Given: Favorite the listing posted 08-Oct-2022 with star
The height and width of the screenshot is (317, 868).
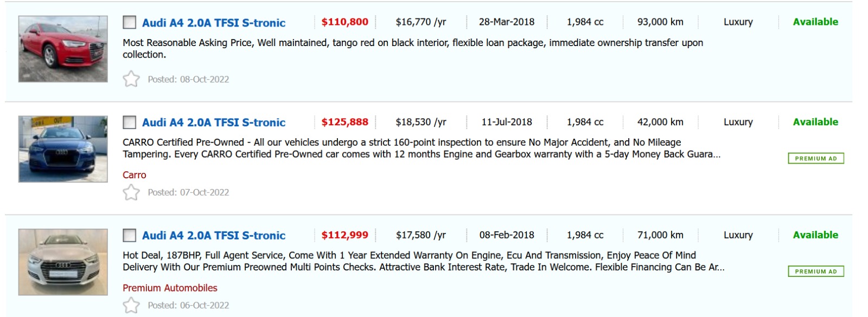Looking at the screenshot, I should click(131, 79).
